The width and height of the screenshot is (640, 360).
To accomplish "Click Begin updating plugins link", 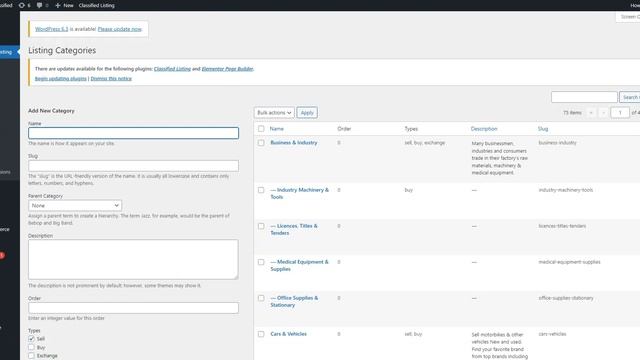I will click(x=61, y=78).
